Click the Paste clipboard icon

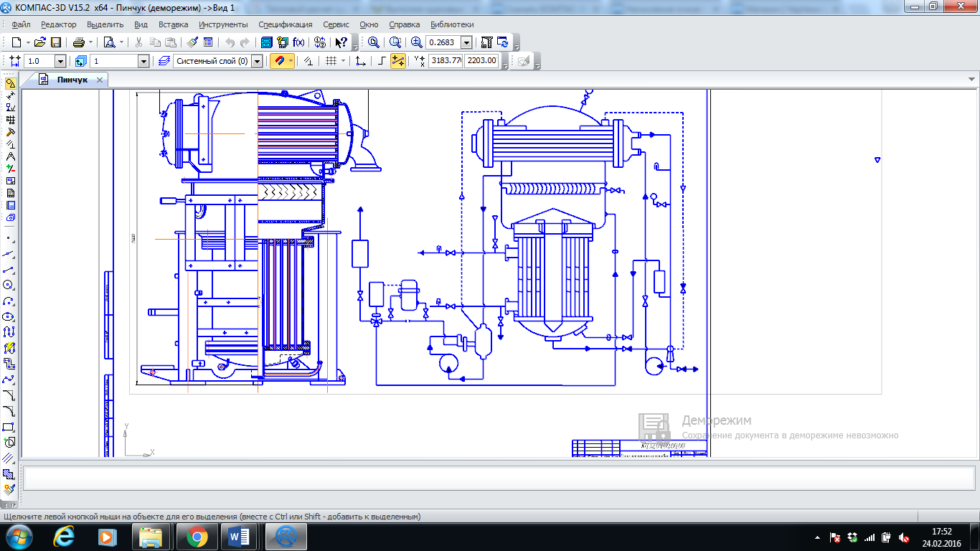171,42
